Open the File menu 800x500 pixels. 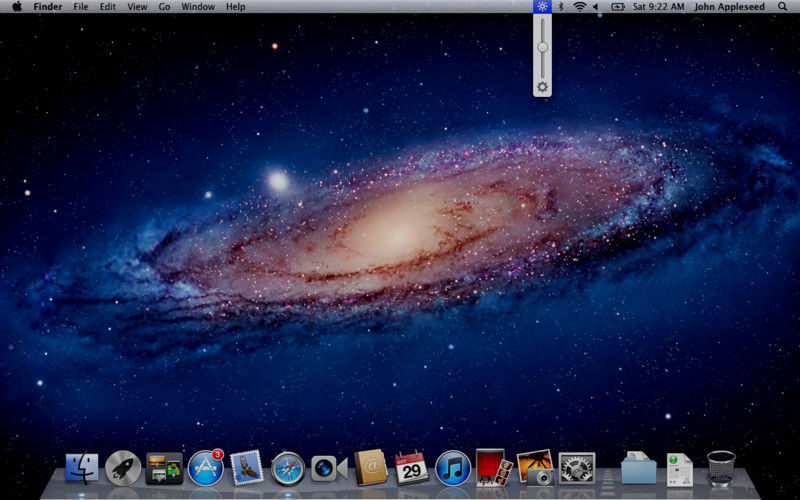click(81, 6)
